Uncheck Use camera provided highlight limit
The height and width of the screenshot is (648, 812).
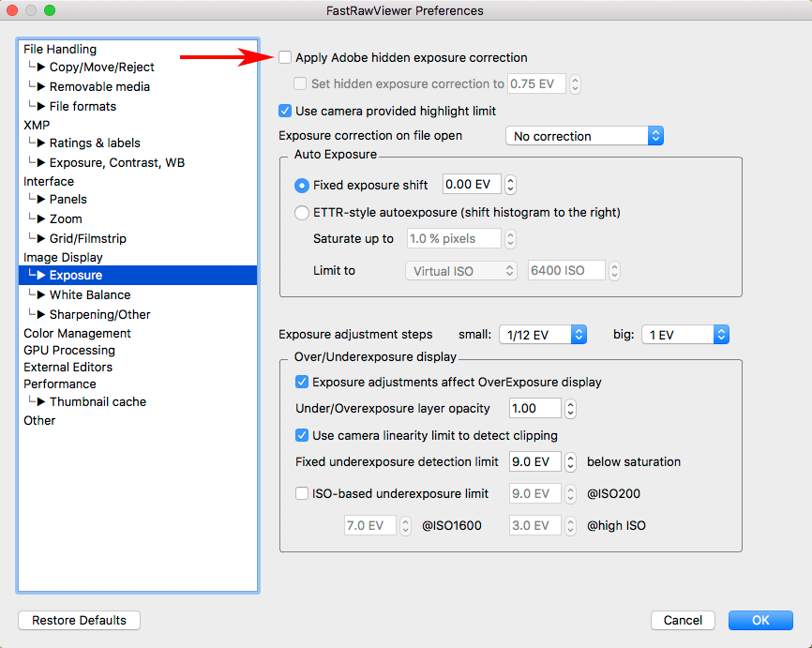coord(286,111)
